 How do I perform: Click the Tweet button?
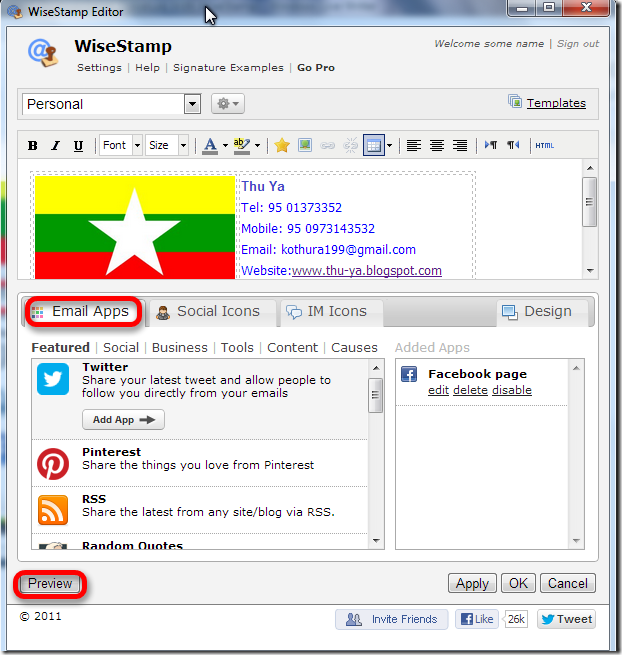566,619
